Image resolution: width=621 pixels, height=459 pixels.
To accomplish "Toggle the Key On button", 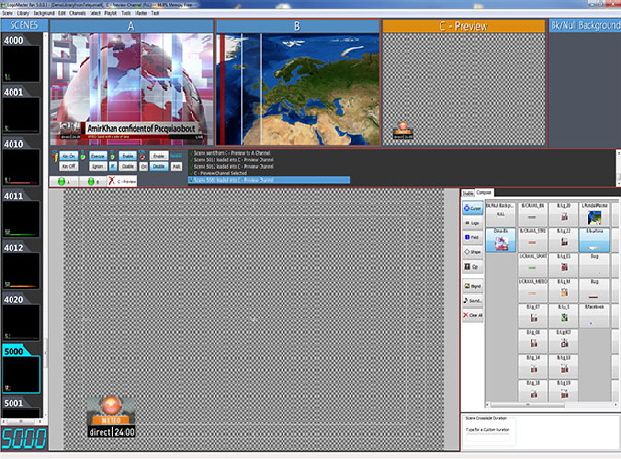I will [x=69, y=156].
